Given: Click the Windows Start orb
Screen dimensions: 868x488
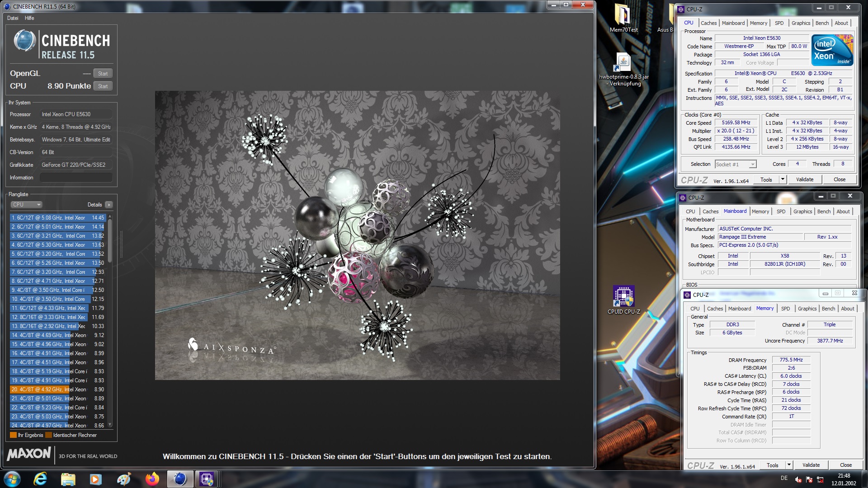Looking at the screenshot, I should [12, 479].
